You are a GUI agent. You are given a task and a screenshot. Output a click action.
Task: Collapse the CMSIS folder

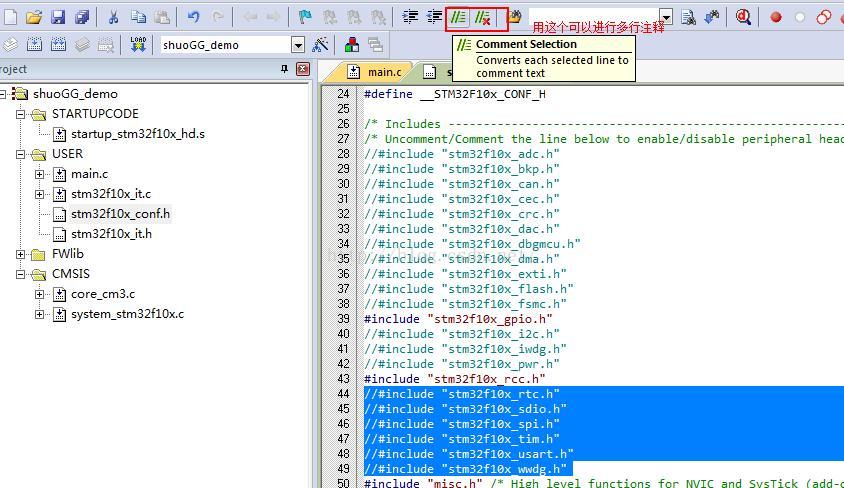(21, 274)
